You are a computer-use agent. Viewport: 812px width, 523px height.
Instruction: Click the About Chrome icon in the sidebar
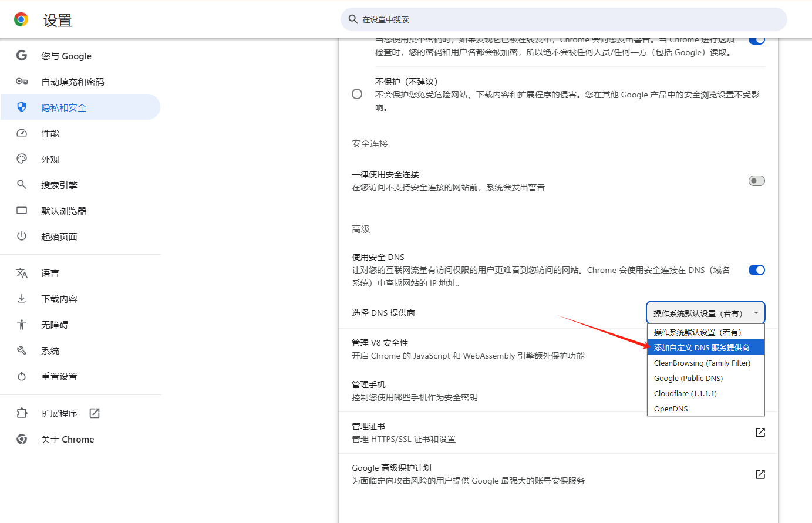tap(22, 439)
